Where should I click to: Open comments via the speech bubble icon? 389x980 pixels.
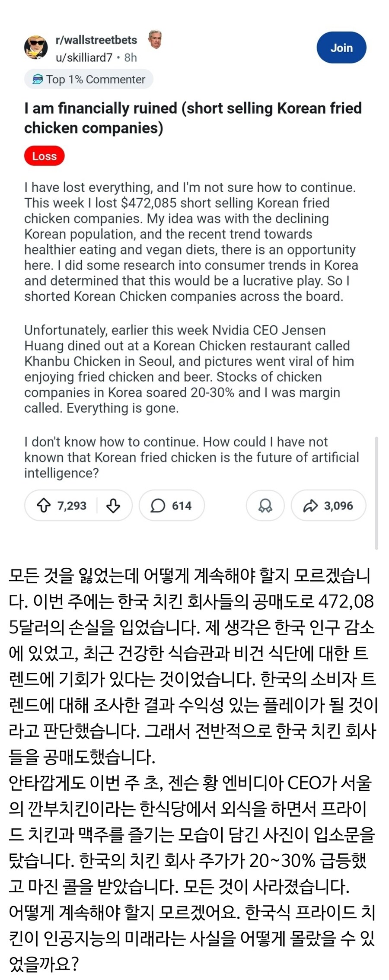(x=158, y=506)
